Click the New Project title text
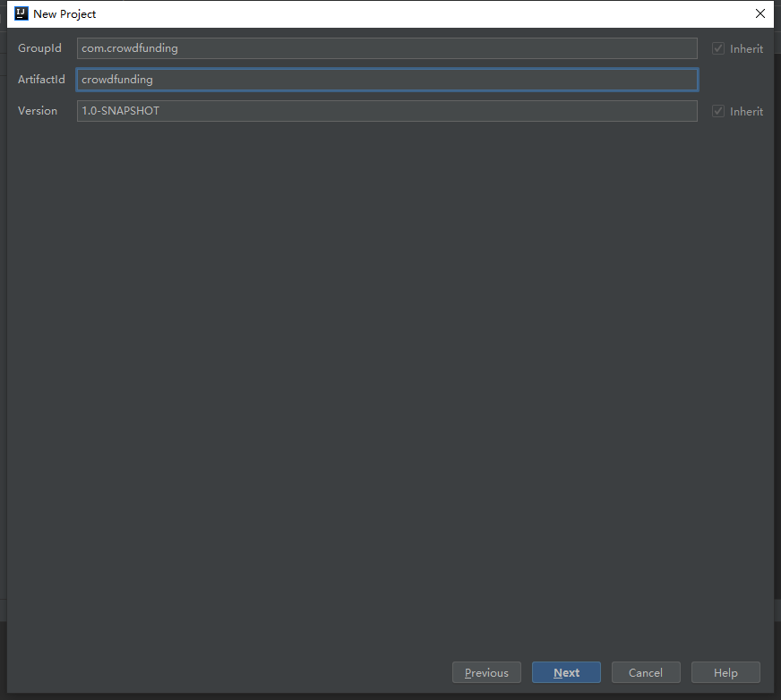This screenshot has width=781, height=700. click(x=64, y=14)
